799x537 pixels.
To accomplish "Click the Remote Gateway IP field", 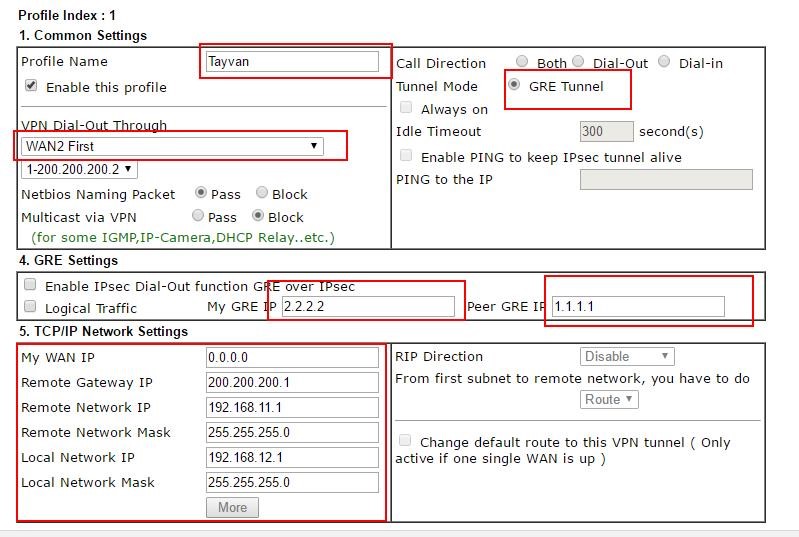I will tap(292, 382).
